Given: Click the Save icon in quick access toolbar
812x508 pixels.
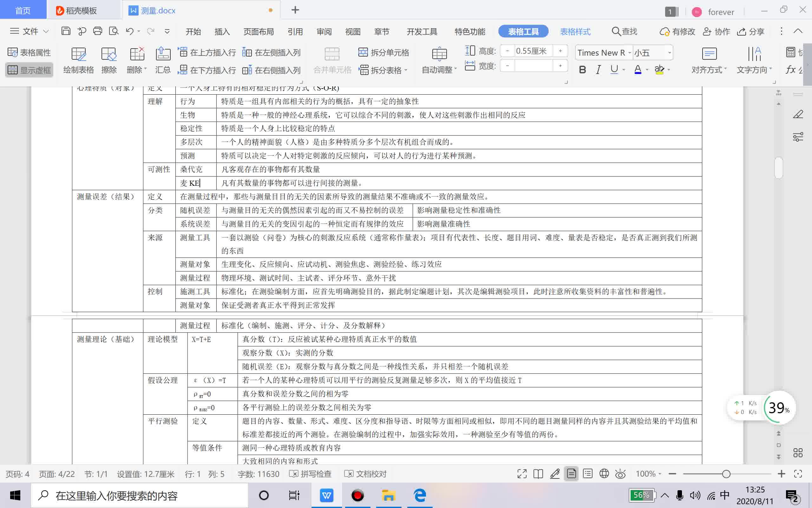Looking at the screenshot, I should click(66, 31).
